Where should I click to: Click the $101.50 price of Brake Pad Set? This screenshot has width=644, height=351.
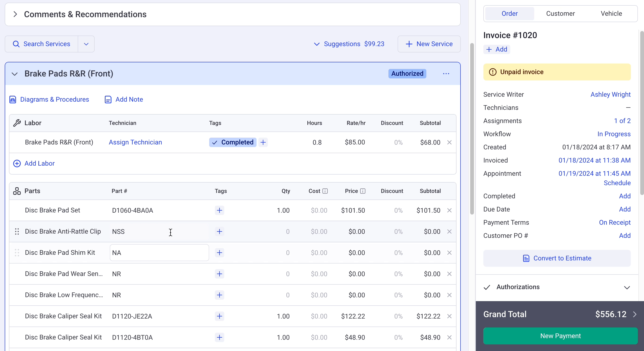(353, 211)
